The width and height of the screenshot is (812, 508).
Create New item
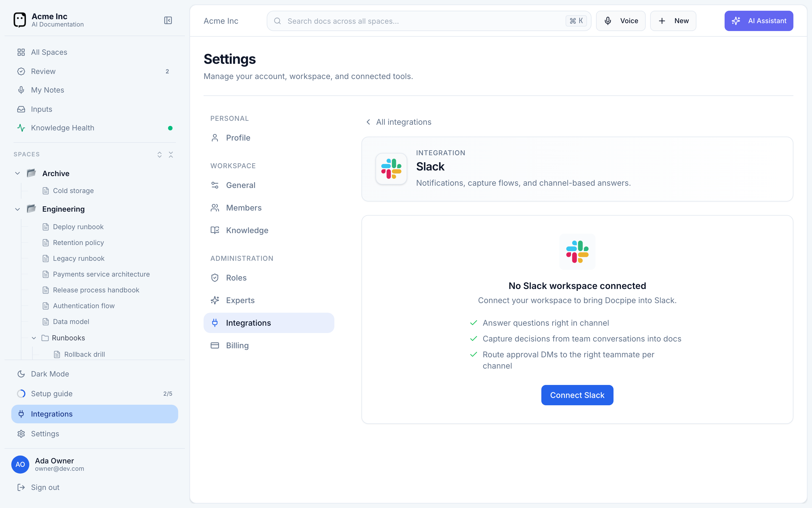[x=673, y=21]
